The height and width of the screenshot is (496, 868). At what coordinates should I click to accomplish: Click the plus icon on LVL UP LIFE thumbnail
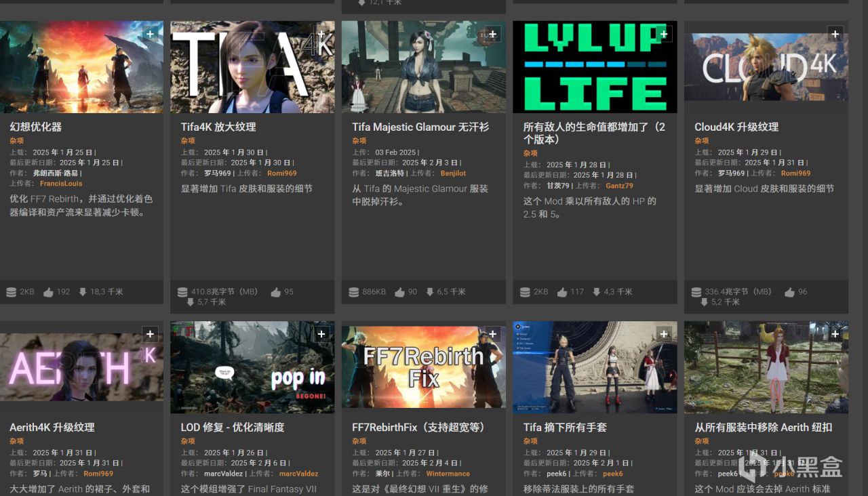point(664,33)
